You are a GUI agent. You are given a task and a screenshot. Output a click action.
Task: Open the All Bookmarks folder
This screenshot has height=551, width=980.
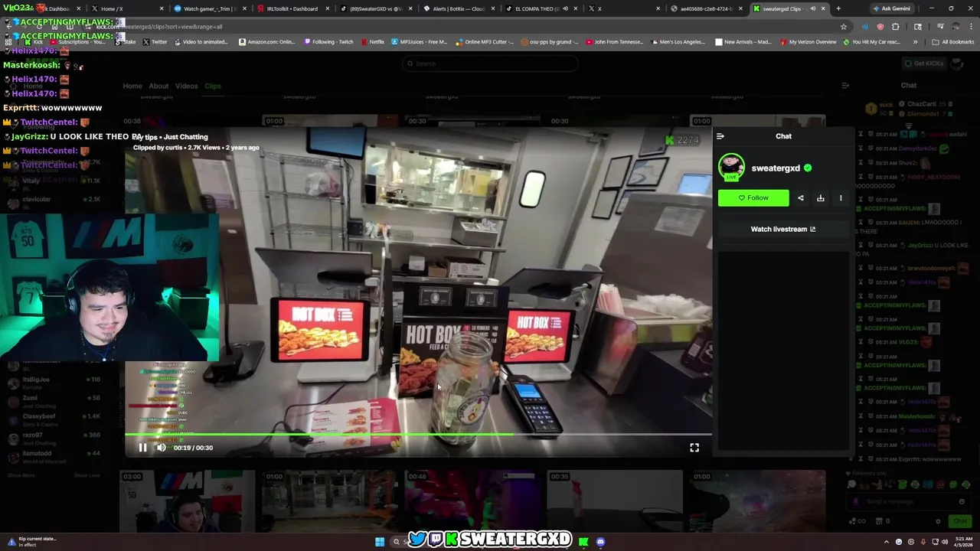click(x=953, y=42)
